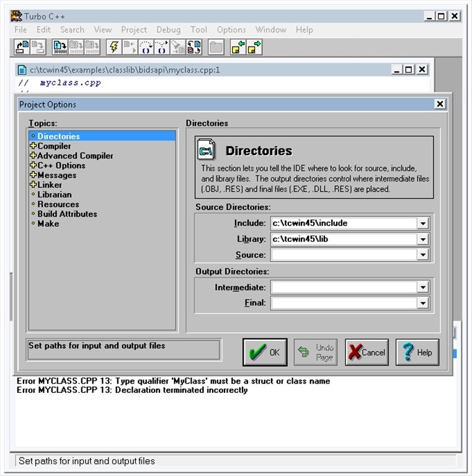Click into the empty Intermediate field

(344, 287)
